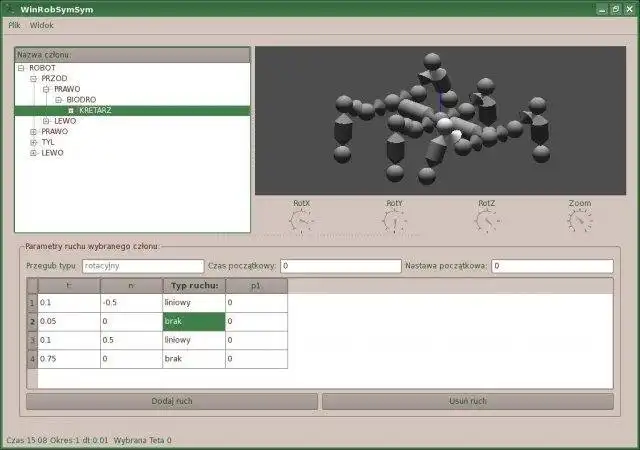
Task: Click the liniowy cell in row 1
Action: [x=194, y=303]
